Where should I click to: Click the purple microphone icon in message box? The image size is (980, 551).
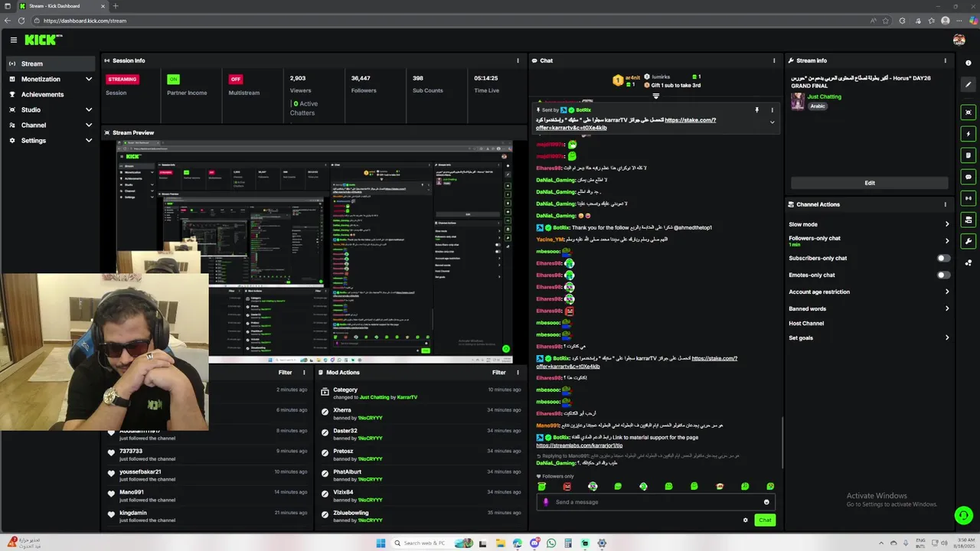coord(546,502)
